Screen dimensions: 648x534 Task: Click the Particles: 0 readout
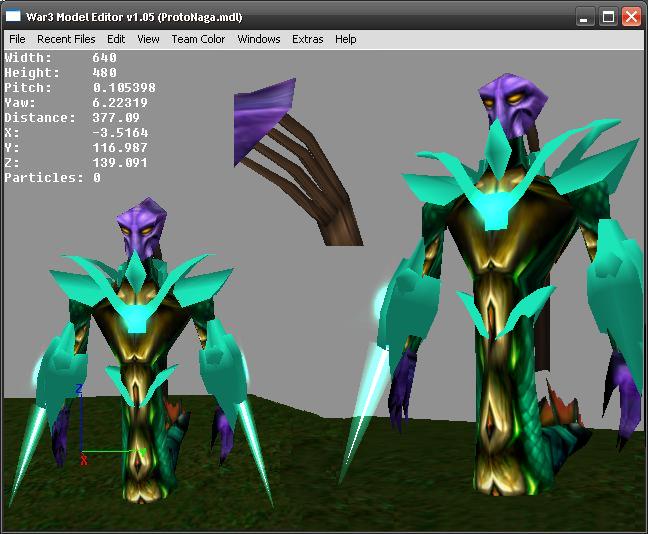point(52,178)
